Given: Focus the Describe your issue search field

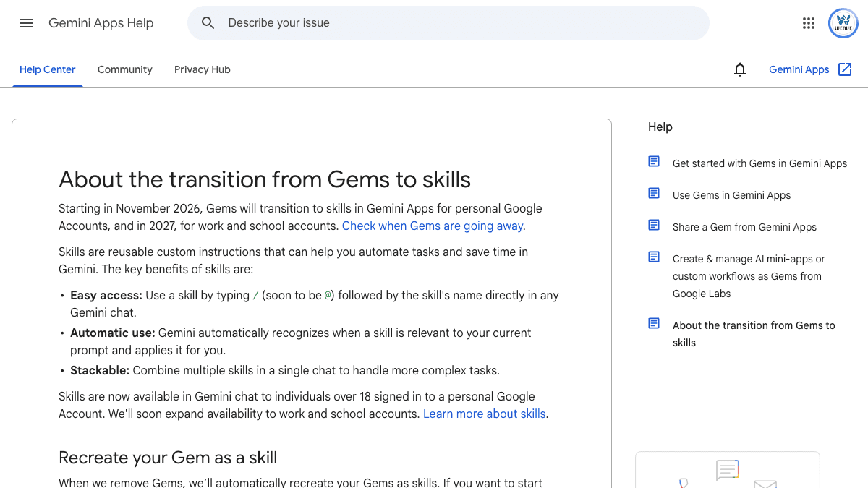Looking at the screenshot, I should coord(448,23).
